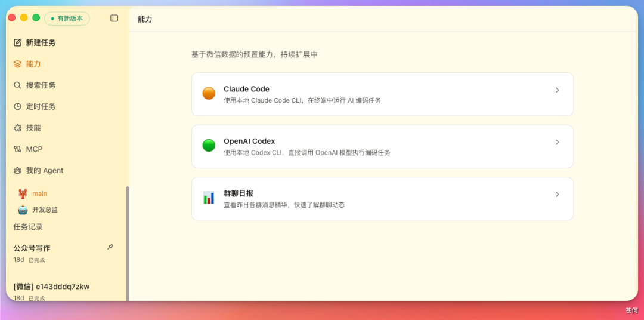Click the 能力 page header title
The width and height of the screenshot is (644, 320).
pos(145,19)
